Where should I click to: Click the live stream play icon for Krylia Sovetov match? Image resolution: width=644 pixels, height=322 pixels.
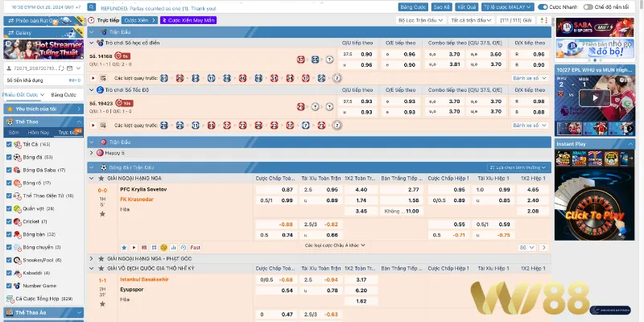pyautogui.click(x=134, y=248)
